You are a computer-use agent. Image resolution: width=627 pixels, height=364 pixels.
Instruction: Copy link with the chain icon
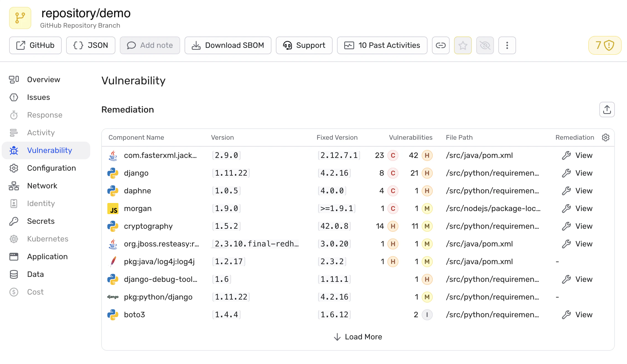tap(441, 45)
